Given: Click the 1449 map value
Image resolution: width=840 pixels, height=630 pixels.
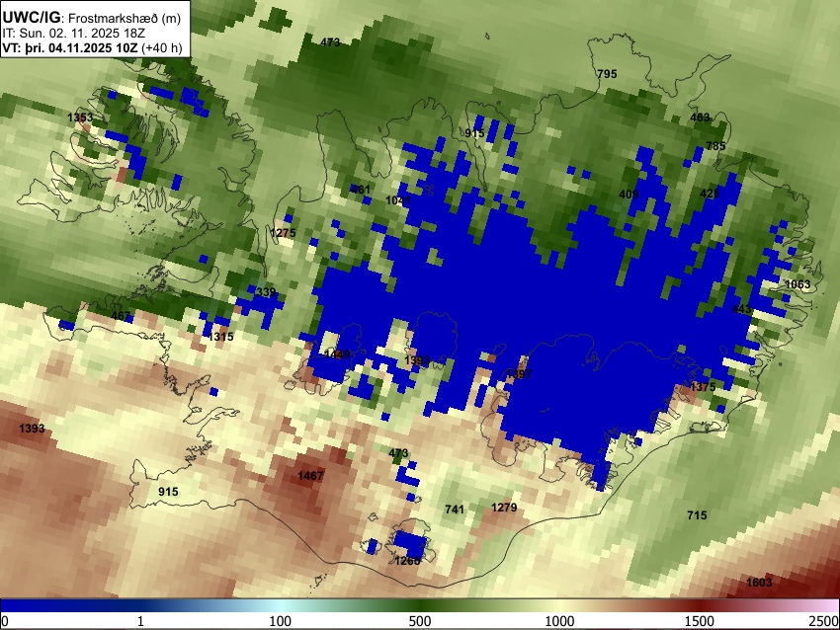Looking at the screenshot, I should click(x=338, y=354).
